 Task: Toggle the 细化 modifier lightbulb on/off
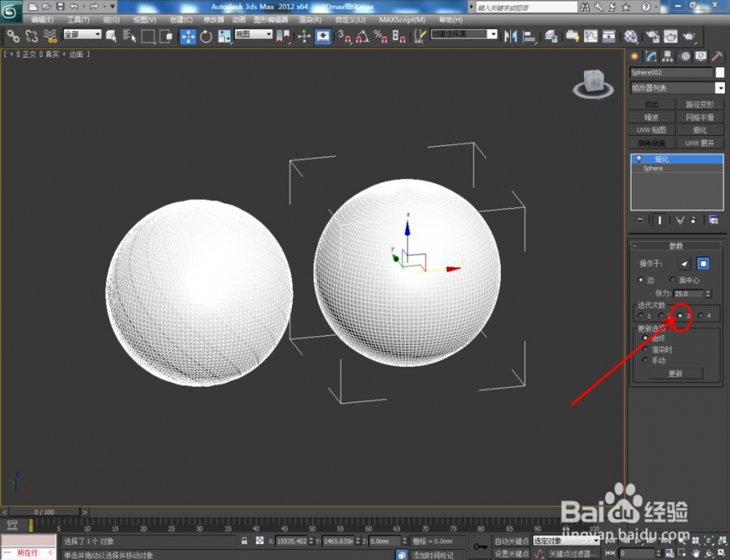(x=638, y=160)
